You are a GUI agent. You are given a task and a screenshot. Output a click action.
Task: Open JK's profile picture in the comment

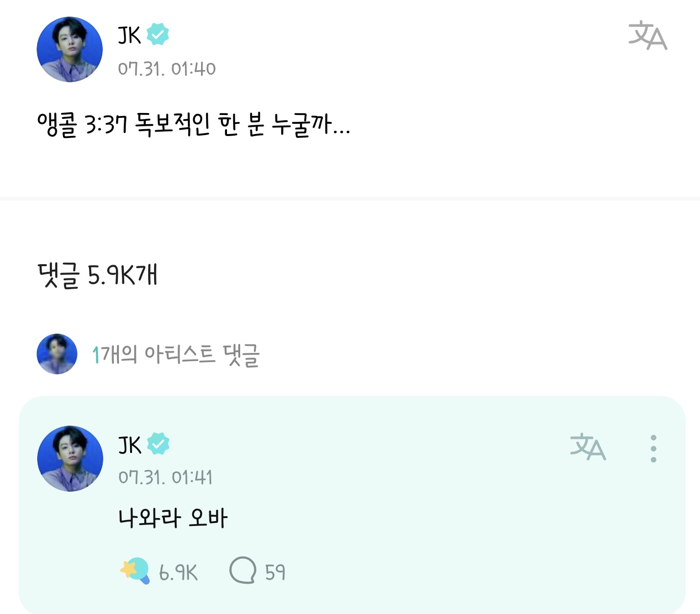coord(70,458)
